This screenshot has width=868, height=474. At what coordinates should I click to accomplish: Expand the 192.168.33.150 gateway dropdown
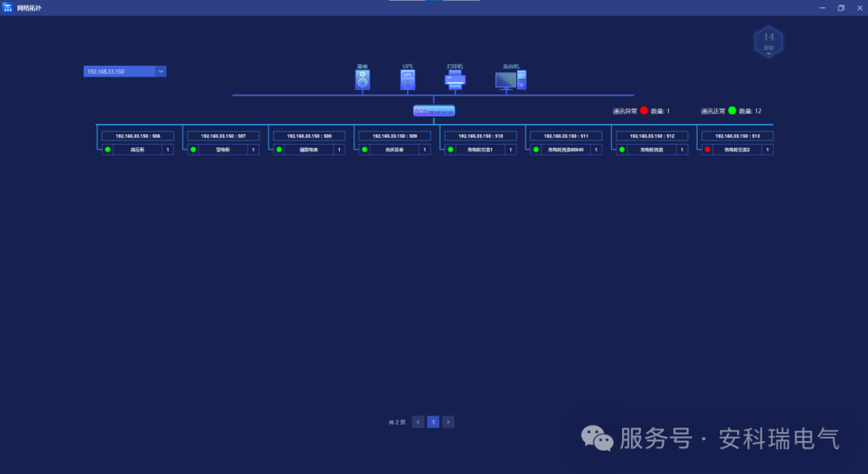pyautogui.click(x=121, y=71)
